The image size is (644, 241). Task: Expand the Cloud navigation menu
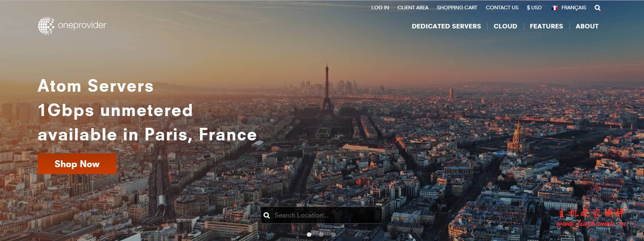pos(505,26)
